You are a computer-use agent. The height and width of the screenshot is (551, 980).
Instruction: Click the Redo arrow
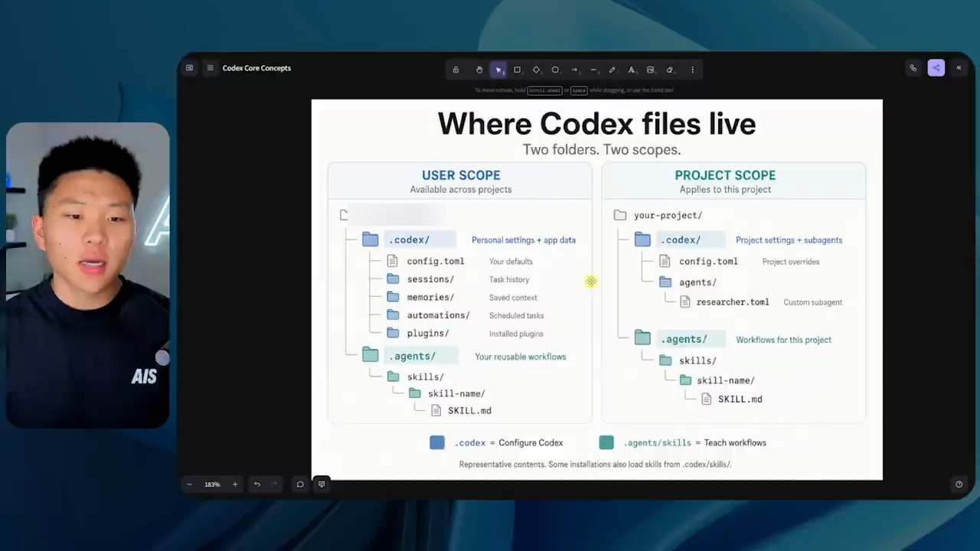(275, 484)
